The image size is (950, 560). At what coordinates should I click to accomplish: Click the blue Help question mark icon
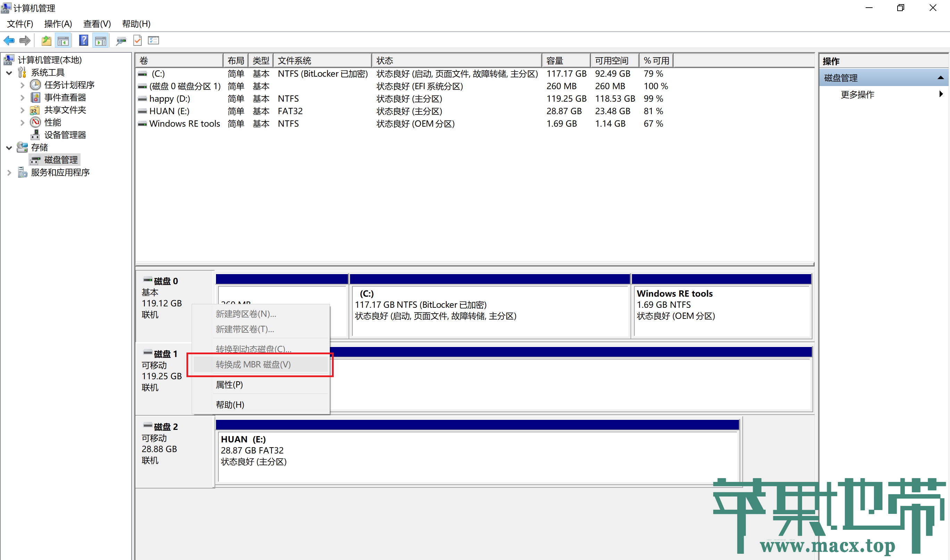pyautogui.click(x=83, y=40)
